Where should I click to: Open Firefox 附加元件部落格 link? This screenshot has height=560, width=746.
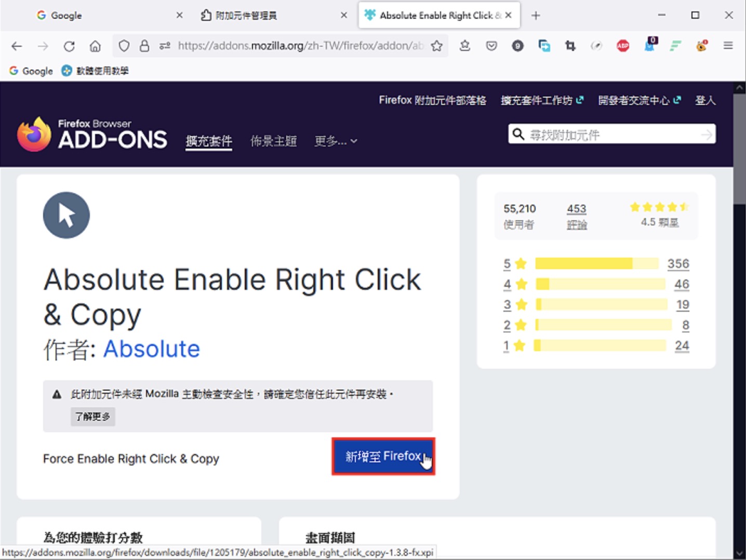point(432,100)
